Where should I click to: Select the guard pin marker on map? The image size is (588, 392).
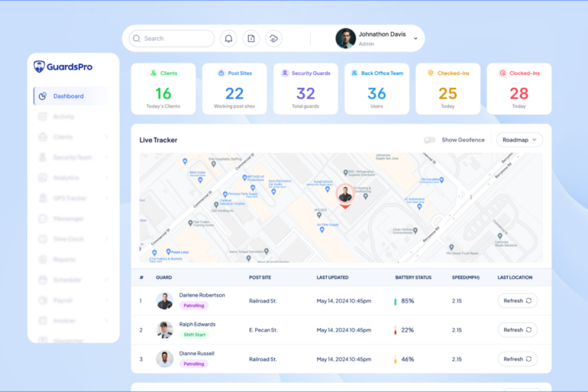click(345, 194)
